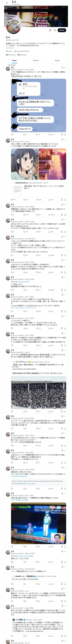The height and width of the screenshot is (644, 72).
Task: Click the search icon beside Follow button
Action: [x=55, y=30]
